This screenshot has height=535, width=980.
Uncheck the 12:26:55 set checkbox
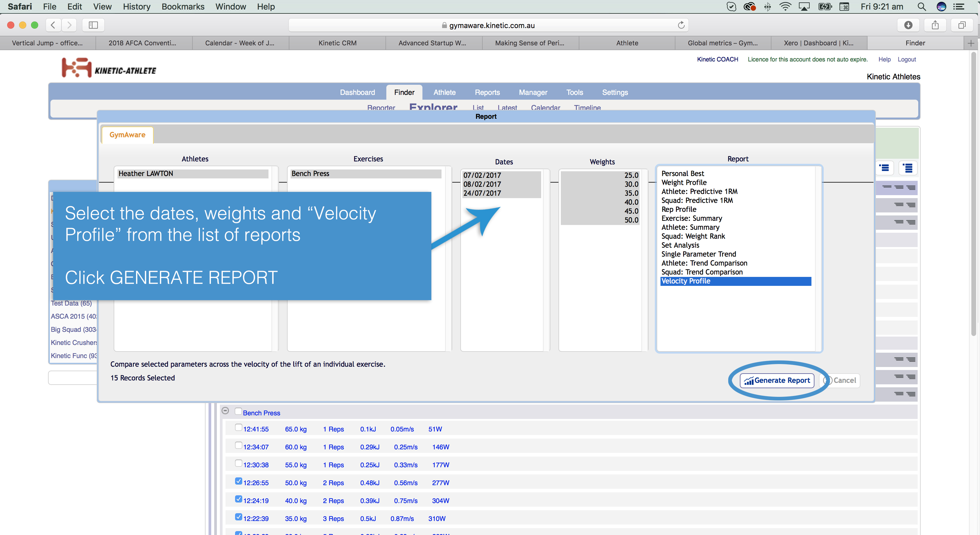pos(238,481)
